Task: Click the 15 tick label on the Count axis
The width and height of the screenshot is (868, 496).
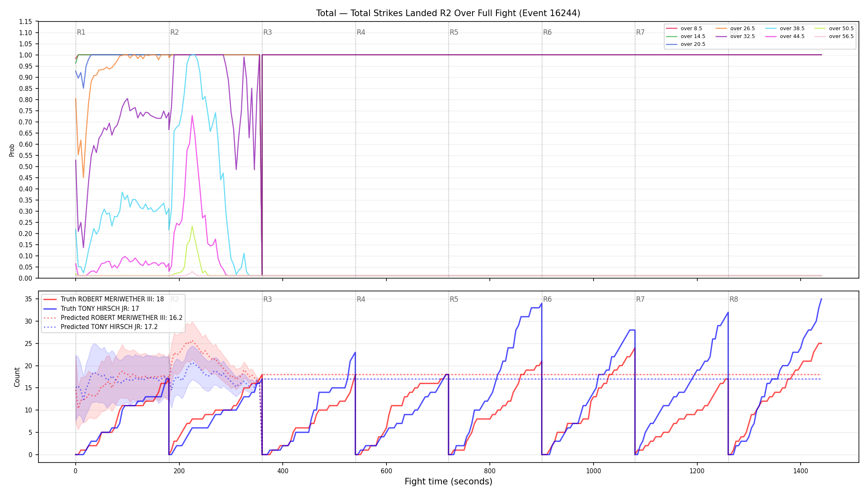Action: click(x=29, y=388)
